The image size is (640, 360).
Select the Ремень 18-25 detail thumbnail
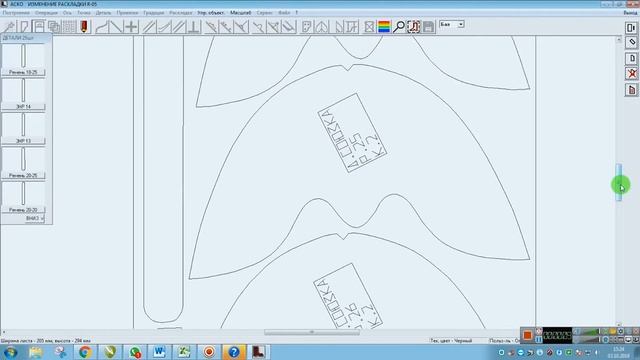click(x=23, y=59)
